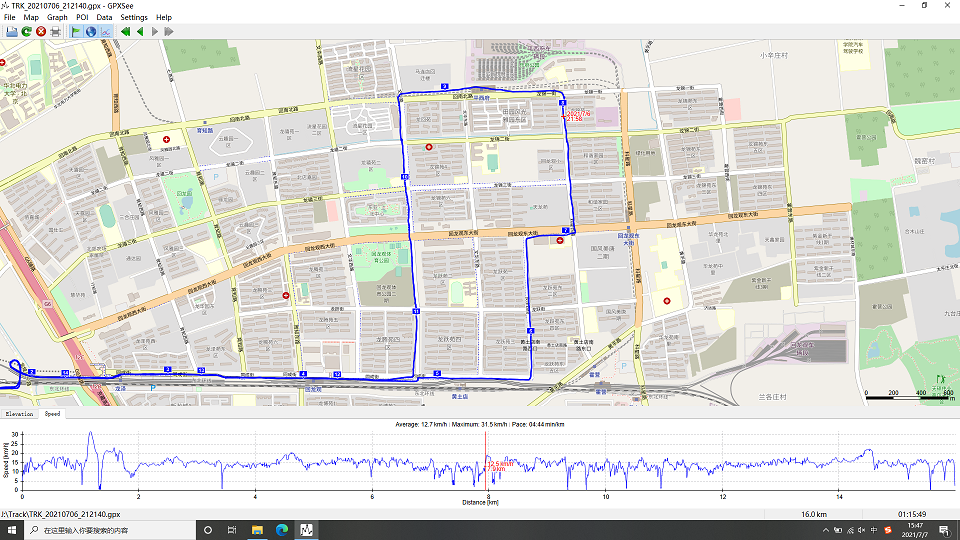This screenshot has height=540, width=960.
Task: Open network settings from the Wi-Fi tray icon
Action: [850, 530]
